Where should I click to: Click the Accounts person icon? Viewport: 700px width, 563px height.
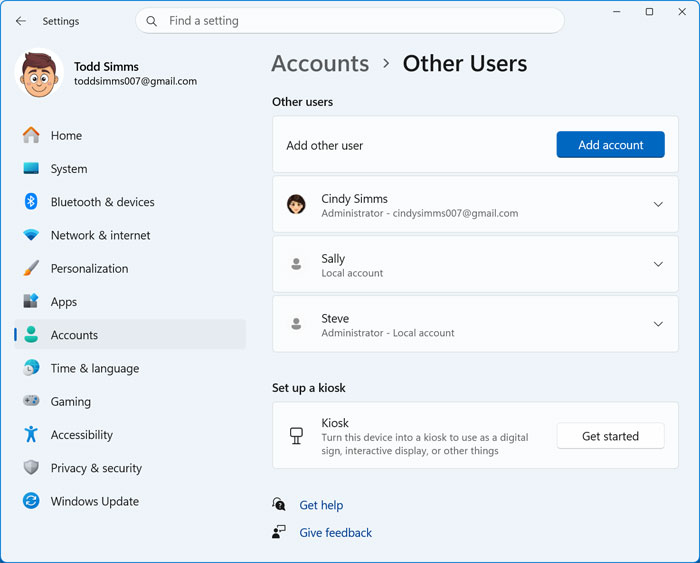[31, 334]
